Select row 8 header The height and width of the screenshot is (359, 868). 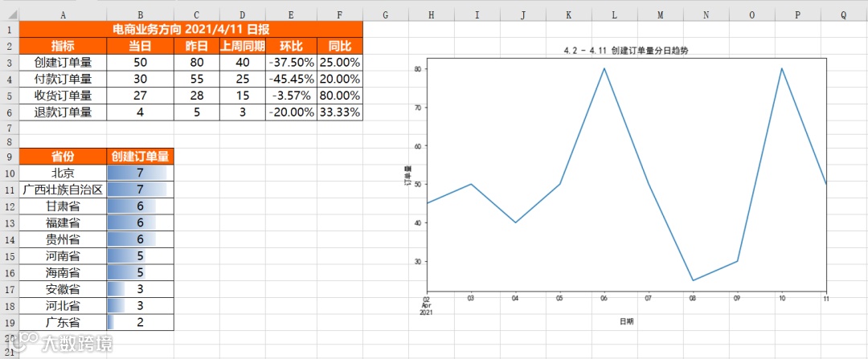10,141
